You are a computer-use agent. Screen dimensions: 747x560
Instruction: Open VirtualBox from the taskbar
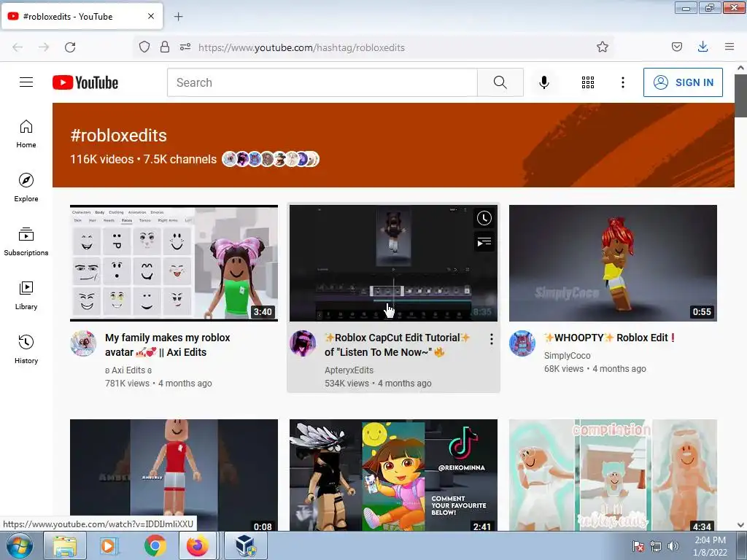pyautogui.click(x=245, y=545)
